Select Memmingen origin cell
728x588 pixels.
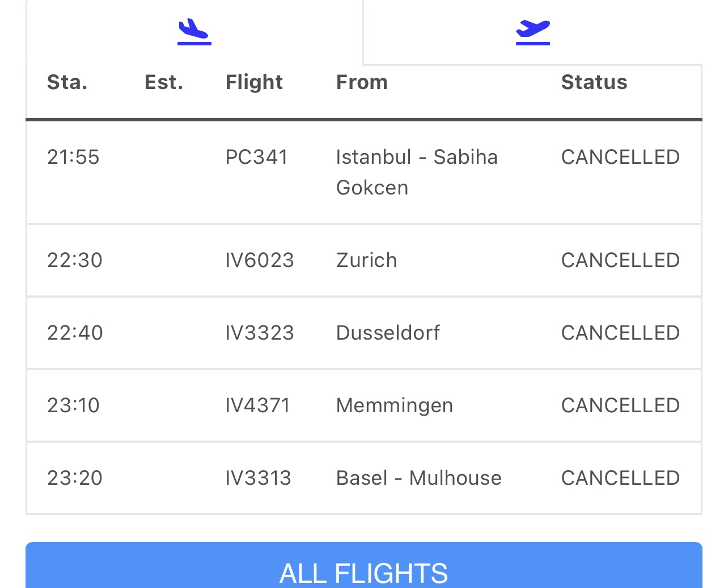[395, 405]
